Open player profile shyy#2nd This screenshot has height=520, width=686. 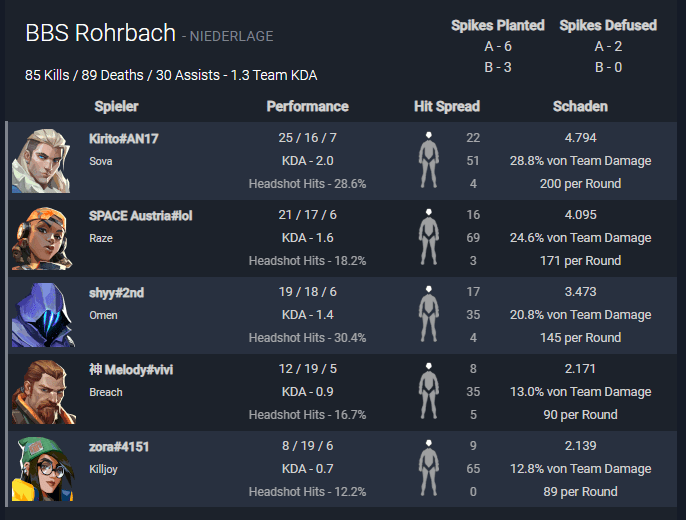tap(116, 293)
